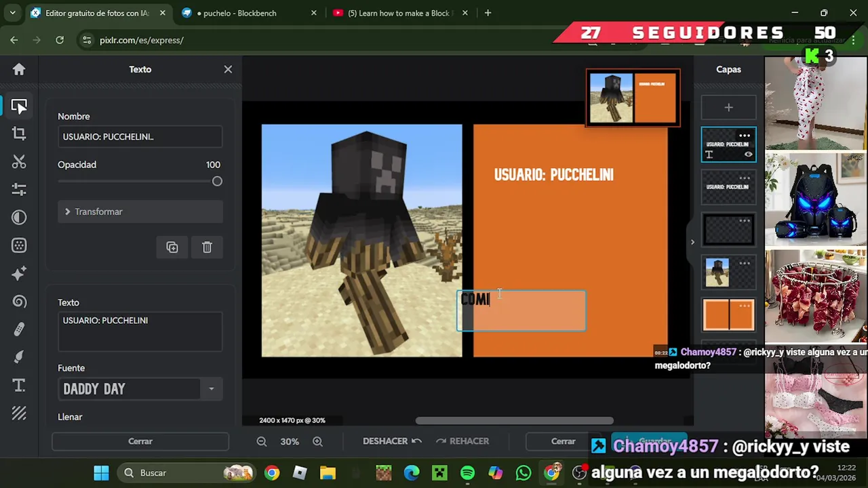Delete the text layer trash icon

pyautogui.click(x=207, y=247)
